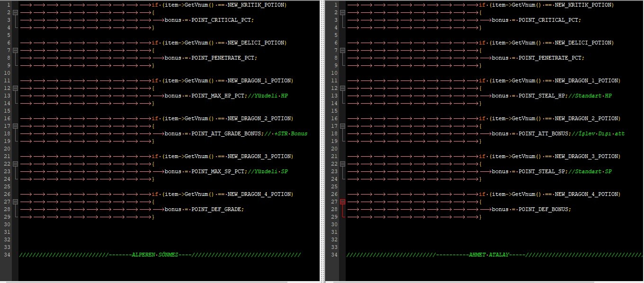
Task: Click the AHMET ATALAY comment line
Action: pyautogui.click(x=494, y=255)
